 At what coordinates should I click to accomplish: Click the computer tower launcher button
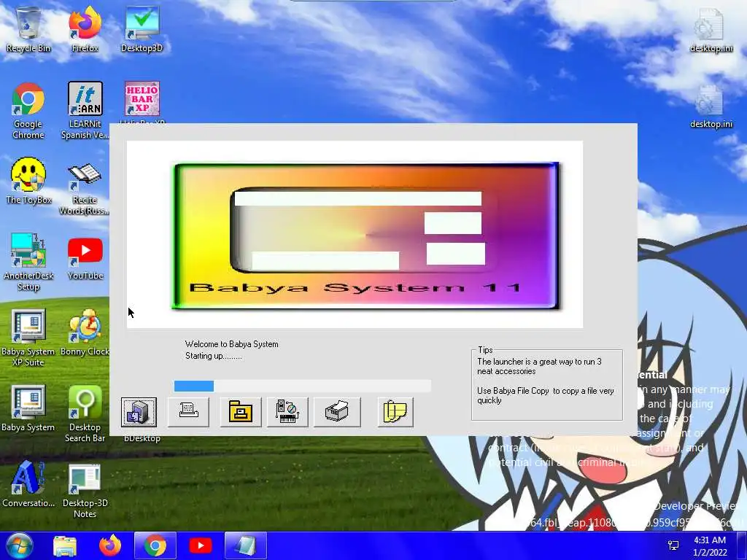[139, 412]
